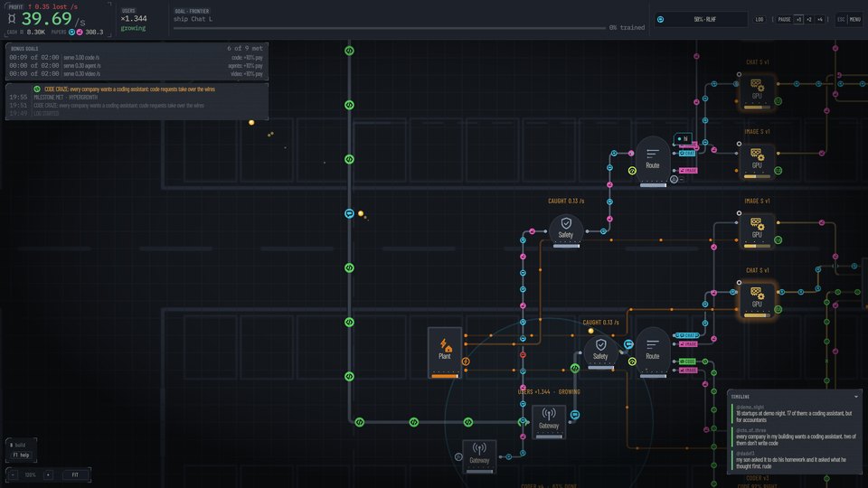Click the blue chat icon in RLHF bar
868x488 pixels.
coord(660,19)
